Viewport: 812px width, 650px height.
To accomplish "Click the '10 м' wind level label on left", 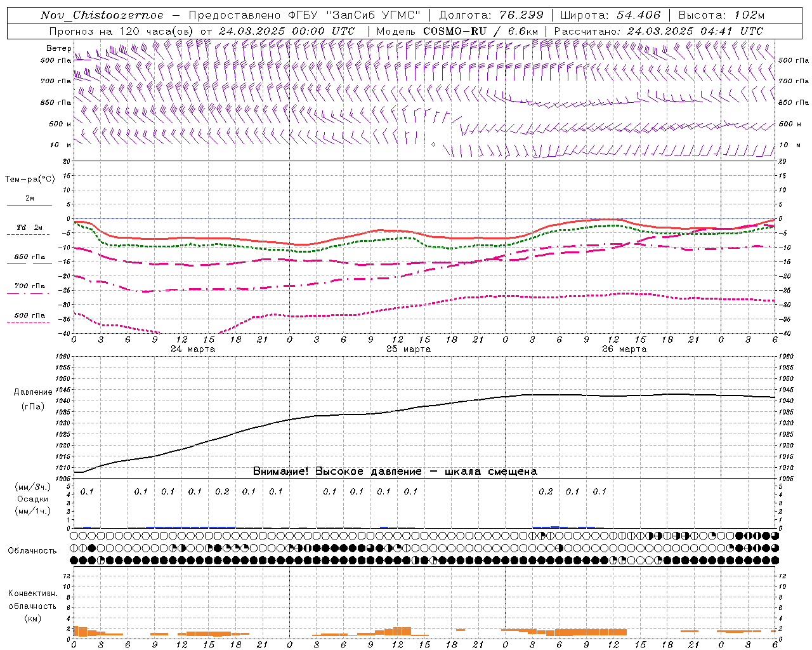I will click(x=61, y=145).
